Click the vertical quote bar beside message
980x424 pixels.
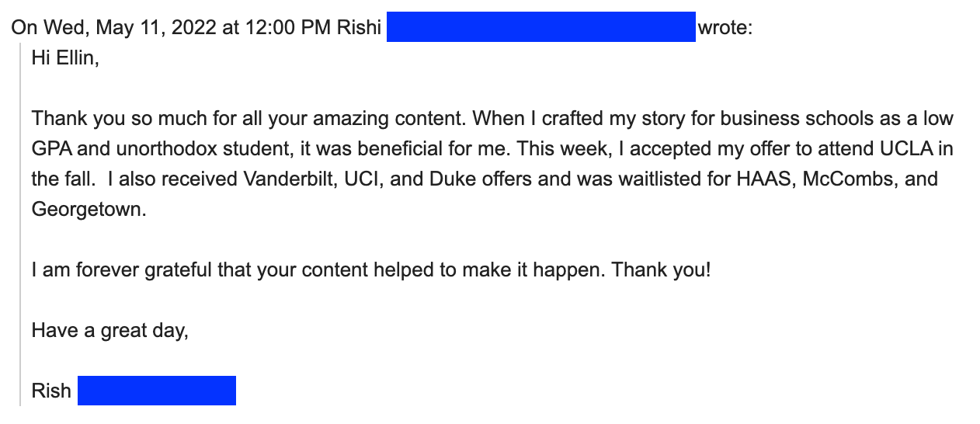[21, 225]
